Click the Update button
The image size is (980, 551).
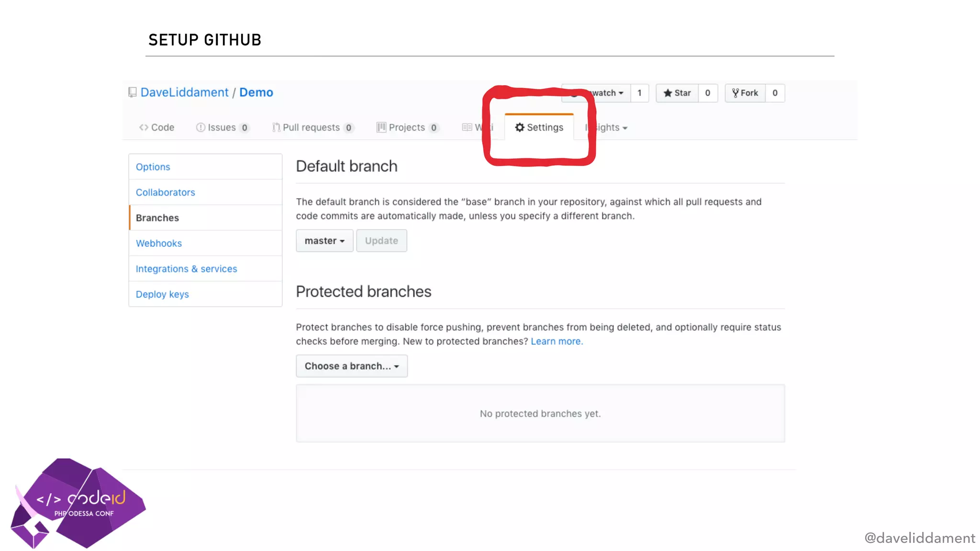[381, 241]
